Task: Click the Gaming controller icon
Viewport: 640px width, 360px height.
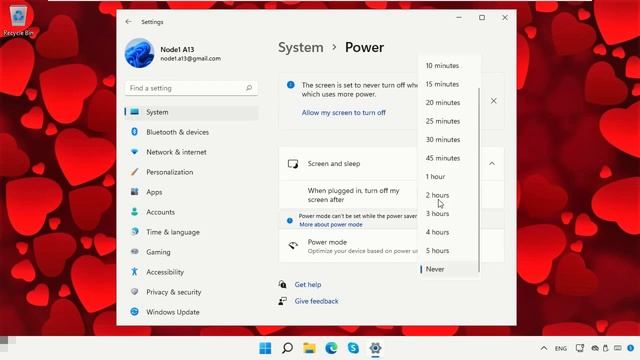Action: (134, 251)
